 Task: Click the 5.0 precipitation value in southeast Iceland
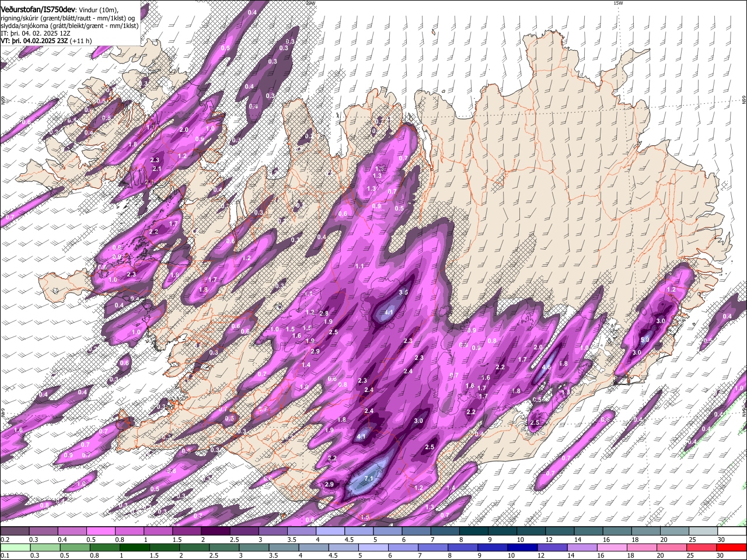pyautogui.click(x=645, y=340)
